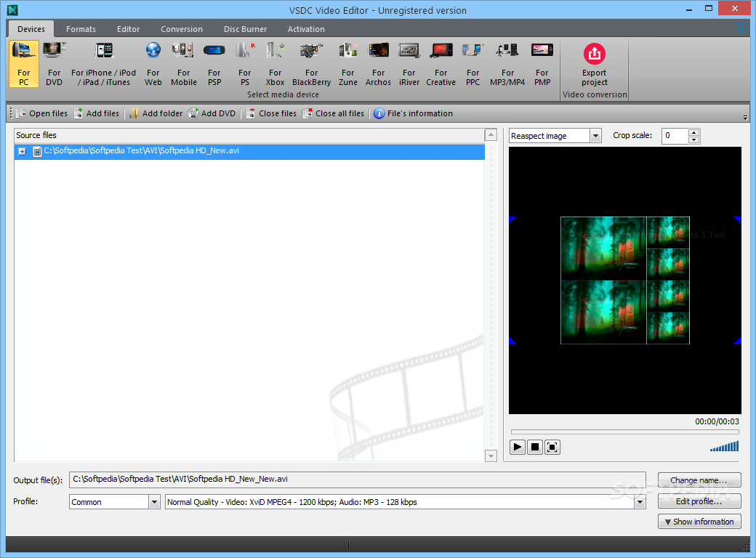Switch to the Devices tab
This screenshot has height=558, width=756.
[31, 29]
